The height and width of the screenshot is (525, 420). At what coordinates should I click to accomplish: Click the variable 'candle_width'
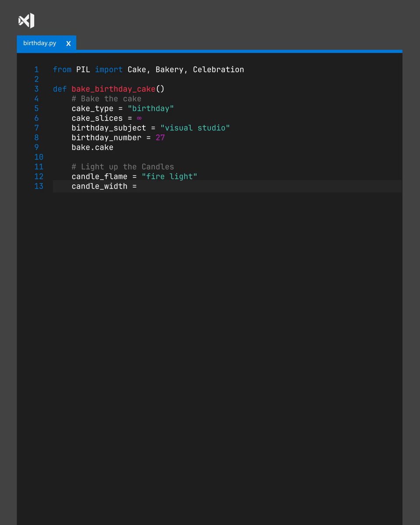pos(99,186)
